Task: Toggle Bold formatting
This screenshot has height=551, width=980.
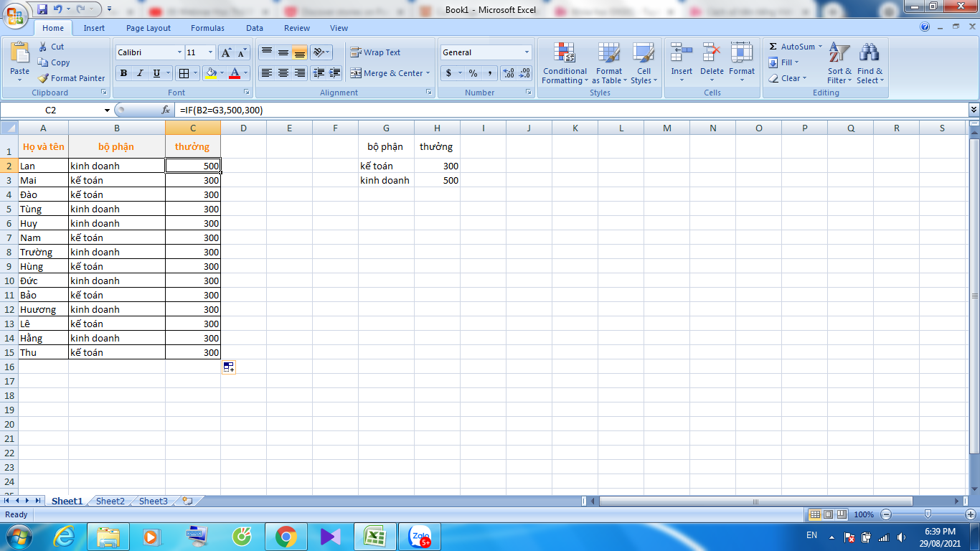Action: [x=123, y=73]
